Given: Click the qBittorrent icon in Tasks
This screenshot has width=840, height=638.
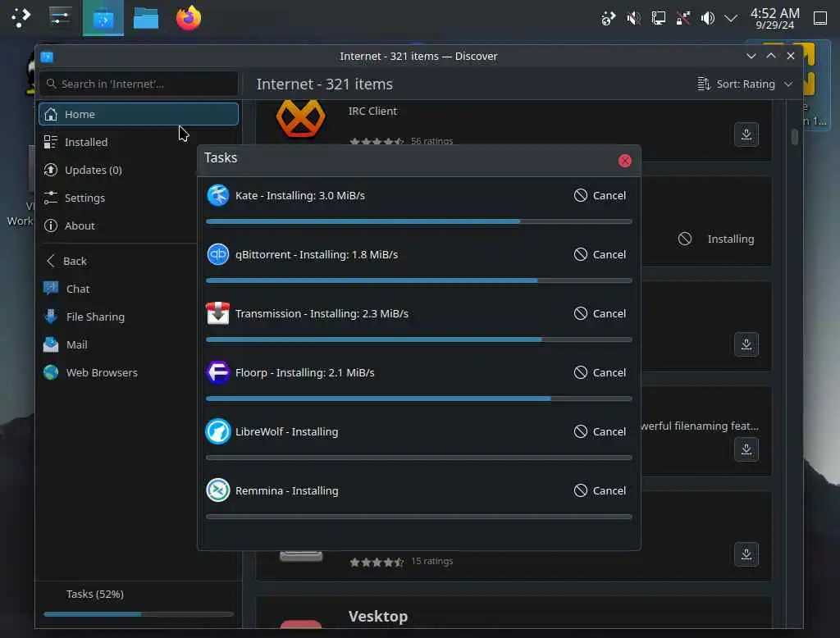Looking at the screenshot, I should click(218, 254).
